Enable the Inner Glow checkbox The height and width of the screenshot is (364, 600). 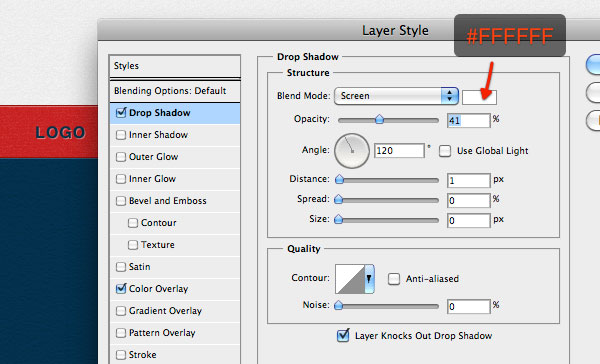click(x=121, y=179)
